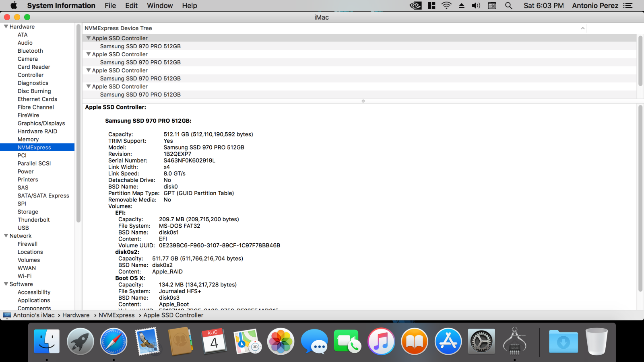Open Messages from the Dock
644x362 pixels.
(314, 341)
